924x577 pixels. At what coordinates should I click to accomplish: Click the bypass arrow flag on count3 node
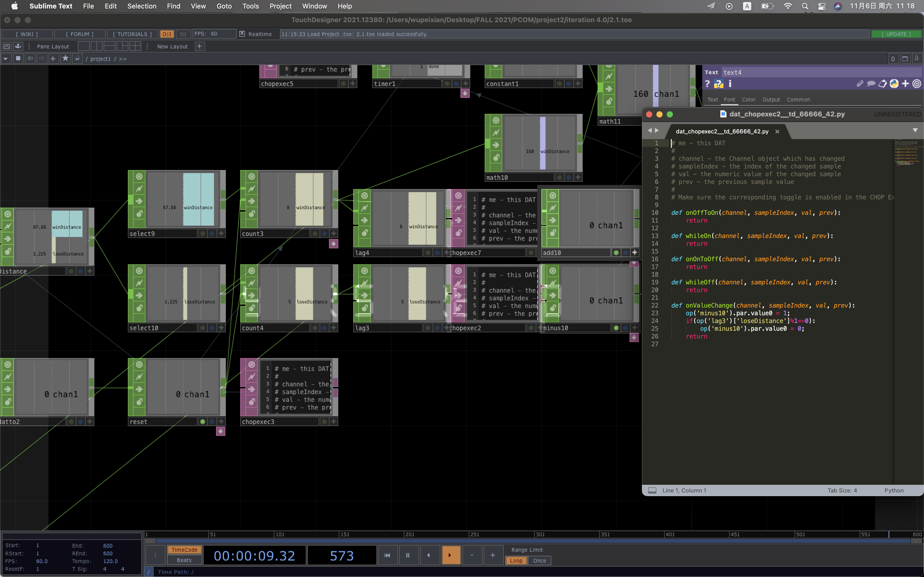pyautogui.click(x=252, y=201)
